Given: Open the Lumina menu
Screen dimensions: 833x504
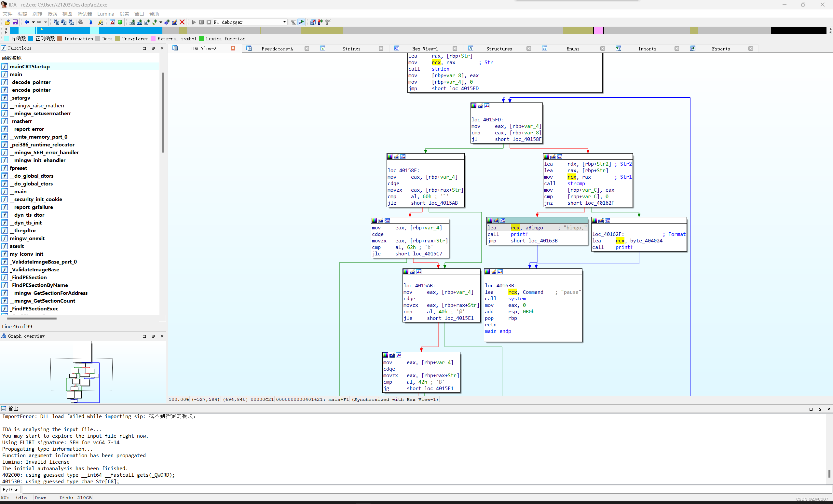Looking at the screenshot, I should (105, 14).
